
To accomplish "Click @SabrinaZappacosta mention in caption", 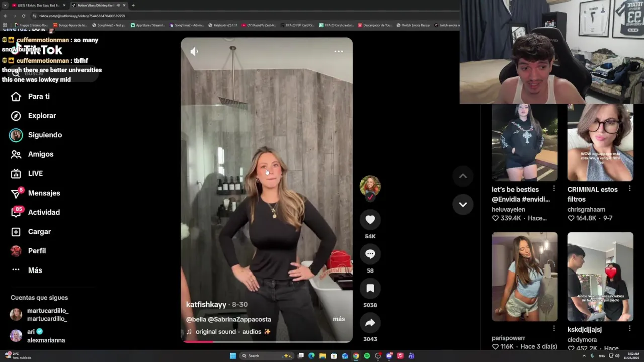I will pyautogui.click(x=239, y=319).
